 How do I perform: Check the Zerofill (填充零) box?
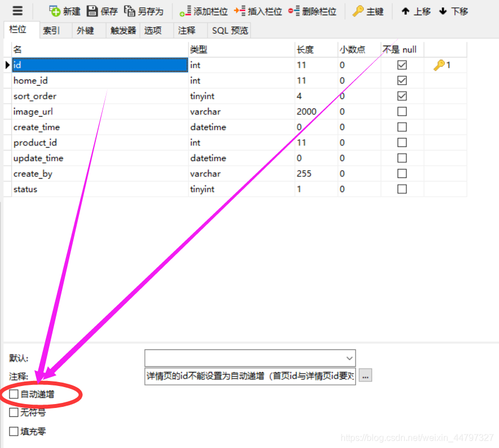[14, 432]
